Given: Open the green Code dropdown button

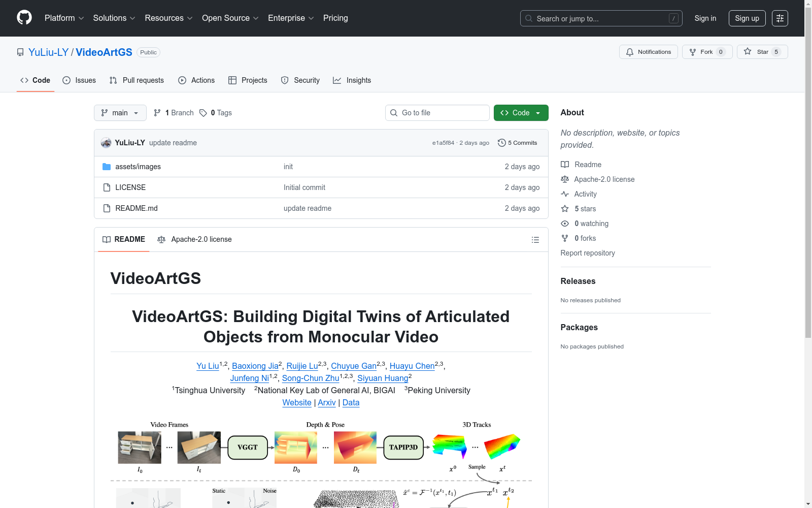Looking at the screenshot, I should pos(521,113).
